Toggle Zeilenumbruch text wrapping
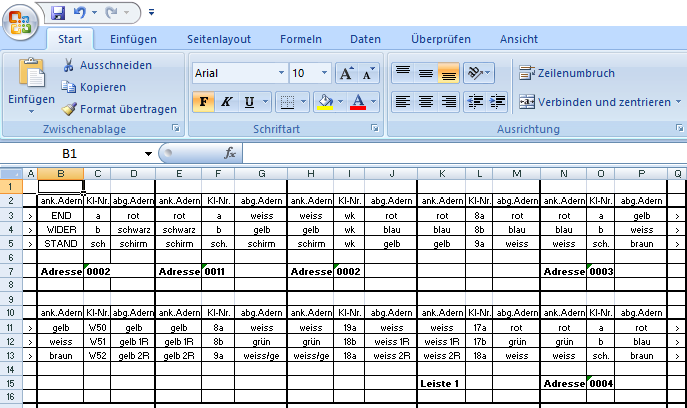 (567, 73)
